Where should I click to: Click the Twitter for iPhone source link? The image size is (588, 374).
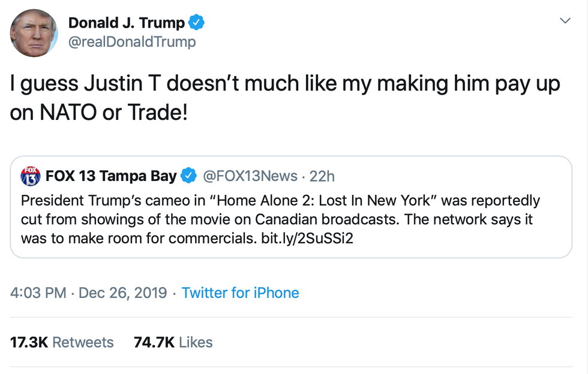(240, 293)
